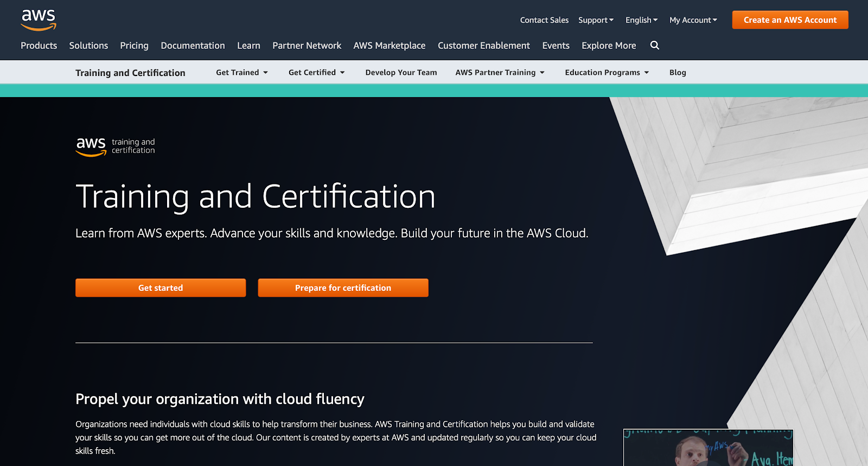Open the Develop Your Team link
The width and height of the screenshot is (868, 466).
click(401, 73)
